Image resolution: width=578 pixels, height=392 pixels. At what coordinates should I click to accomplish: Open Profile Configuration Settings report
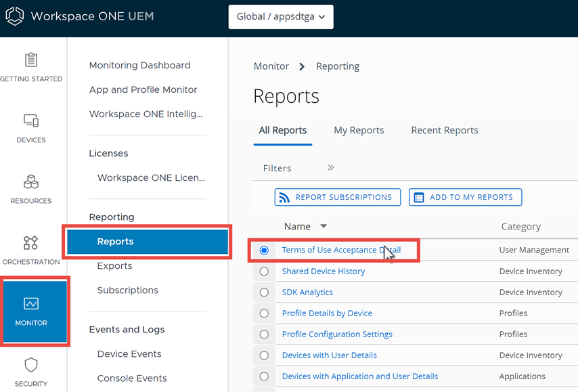(337, 334)
